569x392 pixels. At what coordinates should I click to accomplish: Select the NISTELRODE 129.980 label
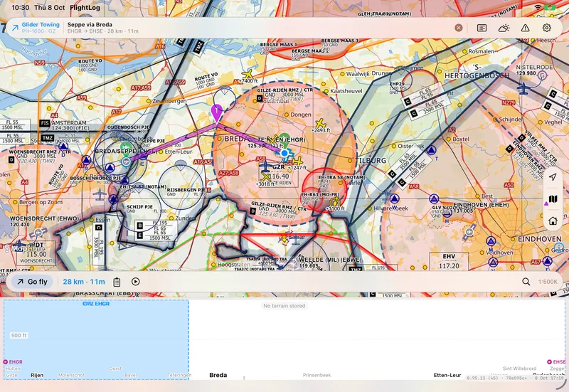pos(535,70)
